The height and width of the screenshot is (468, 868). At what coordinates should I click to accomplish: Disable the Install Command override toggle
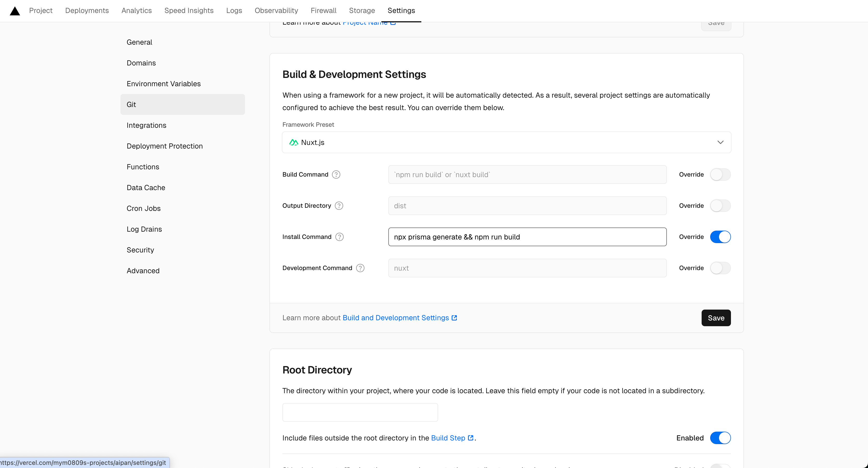coord(720,237)
